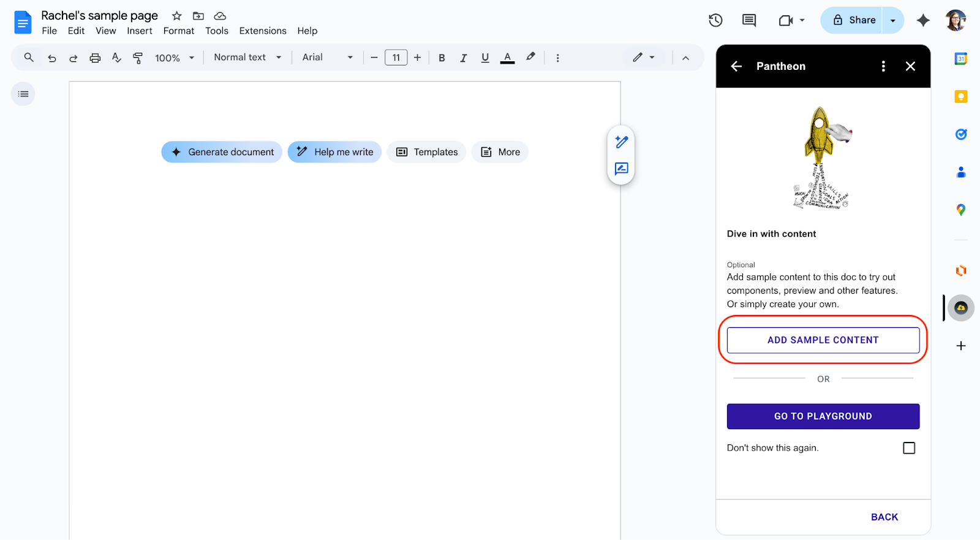Open the zoom 100% dropdown

(x=174, y=58)
